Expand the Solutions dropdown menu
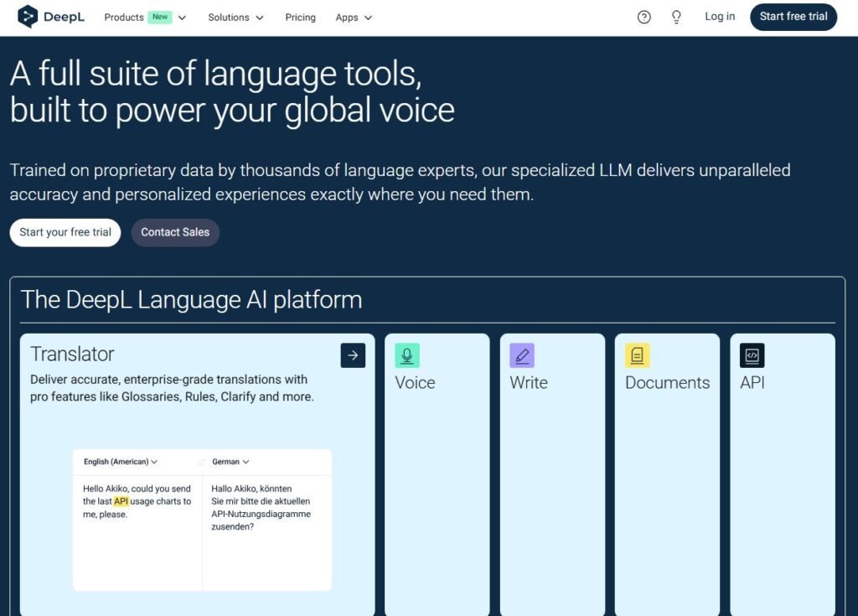Viewport: 858px width, 616px height. coord(235,18)
